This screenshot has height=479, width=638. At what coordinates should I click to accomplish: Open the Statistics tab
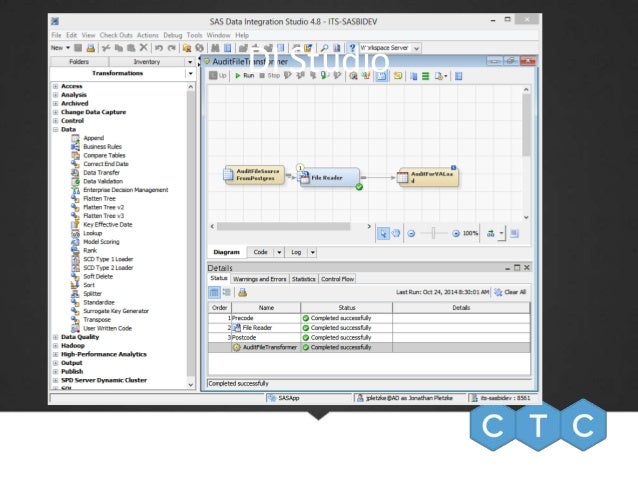304,279
